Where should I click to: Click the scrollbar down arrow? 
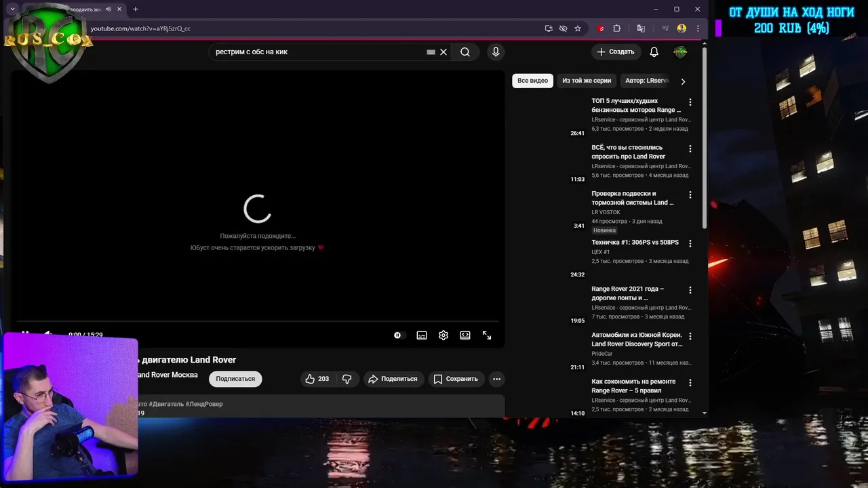(705, 413)
